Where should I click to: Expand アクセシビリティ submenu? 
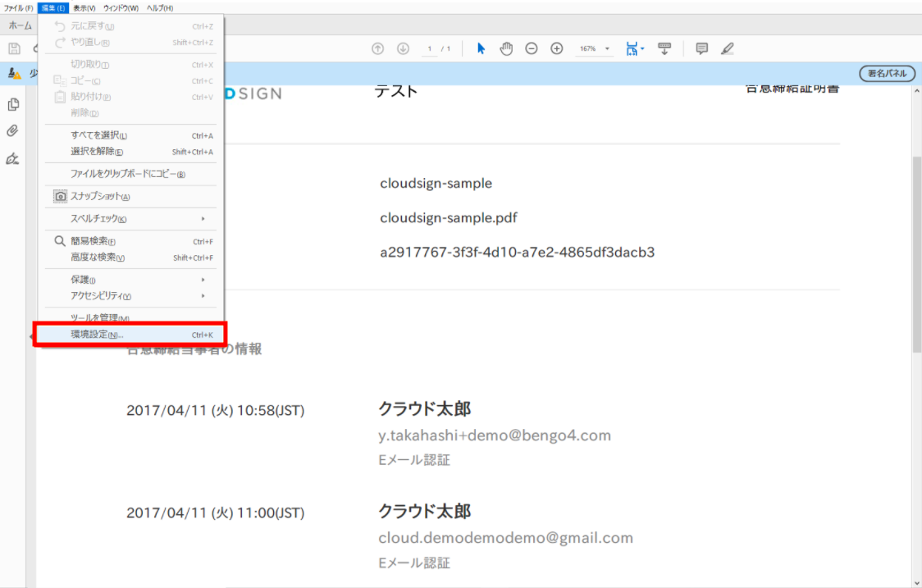click(x=130, y=296)
